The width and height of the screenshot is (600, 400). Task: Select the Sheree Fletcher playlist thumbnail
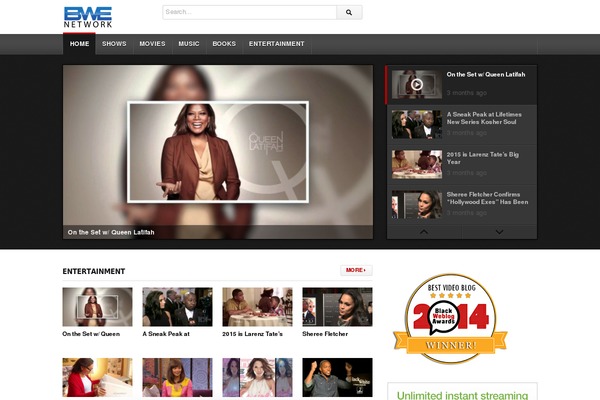point(417,204)
